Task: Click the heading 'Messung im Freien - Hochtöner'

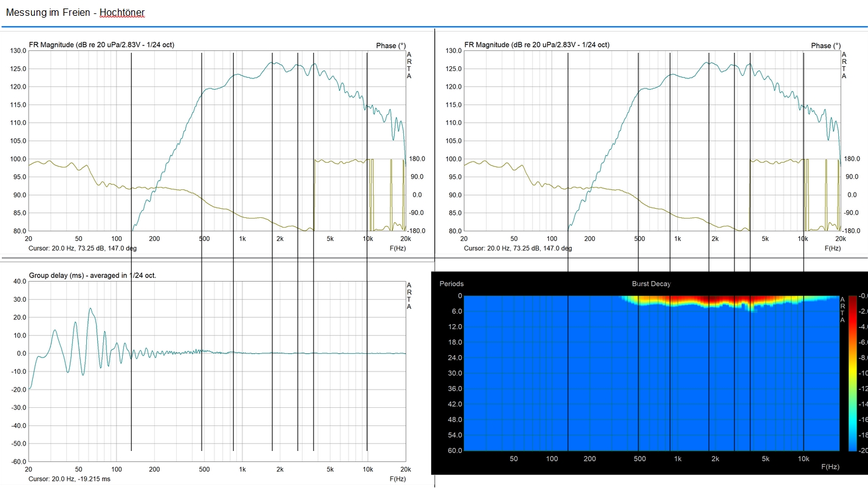Action: pos(75,12)
